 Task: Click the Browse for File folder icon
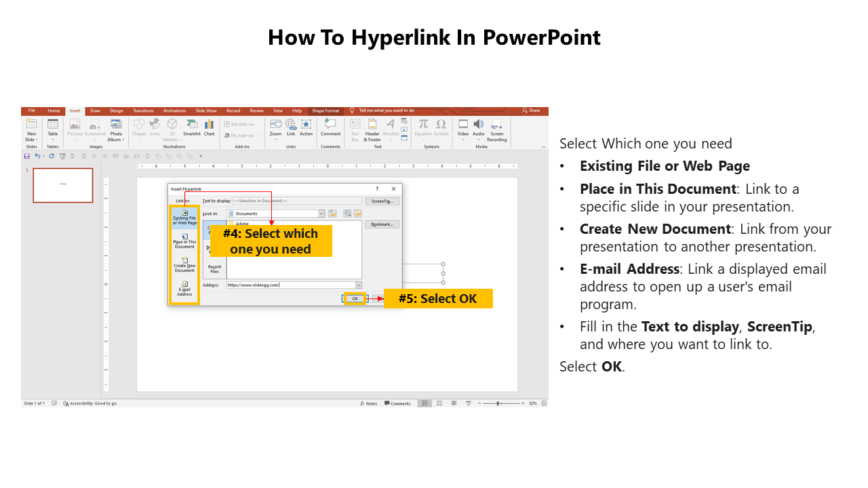click(357, 213)
